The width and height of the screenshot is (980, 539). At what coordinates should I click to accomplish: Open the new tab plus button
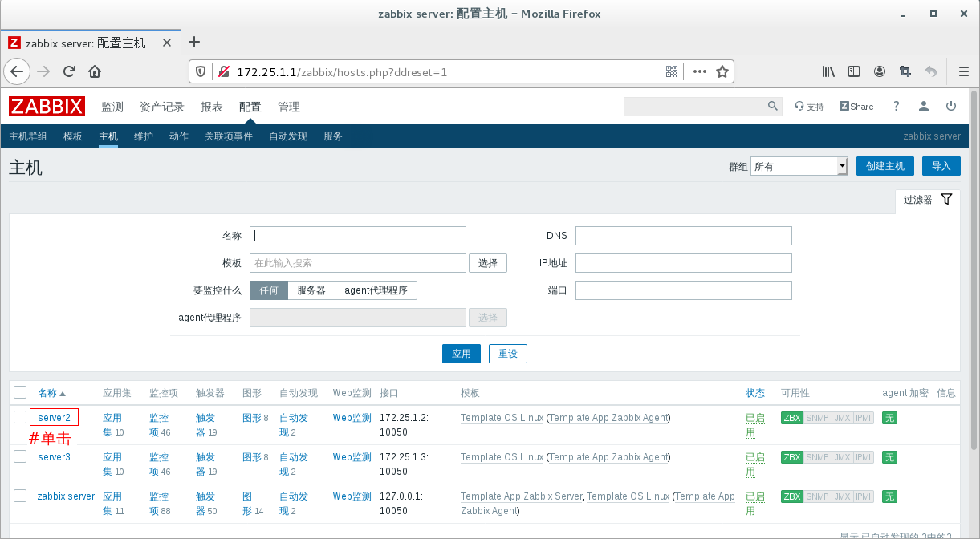coord(193,43)
